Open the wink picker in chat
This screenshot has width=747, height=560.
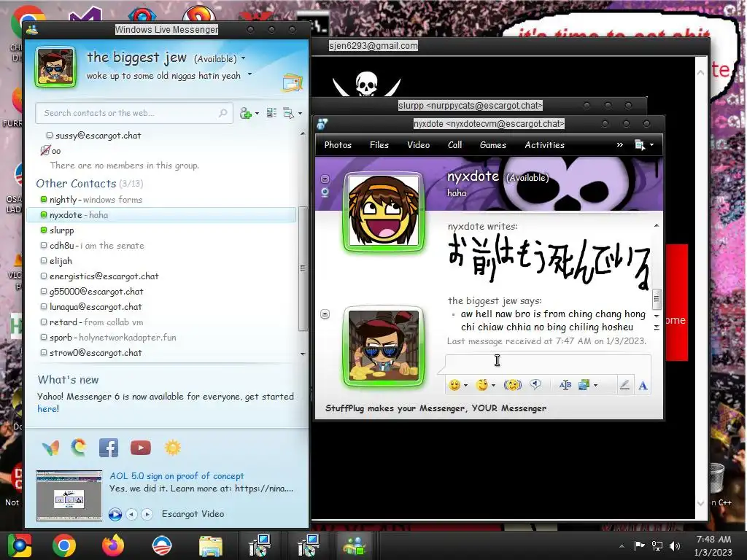pos(482,385)
